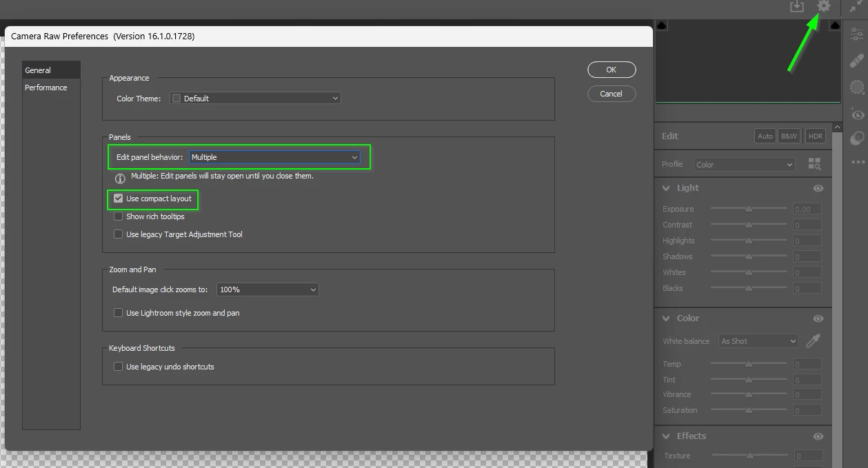
Task: Click the Blacks slider
Action: [749, 287]
